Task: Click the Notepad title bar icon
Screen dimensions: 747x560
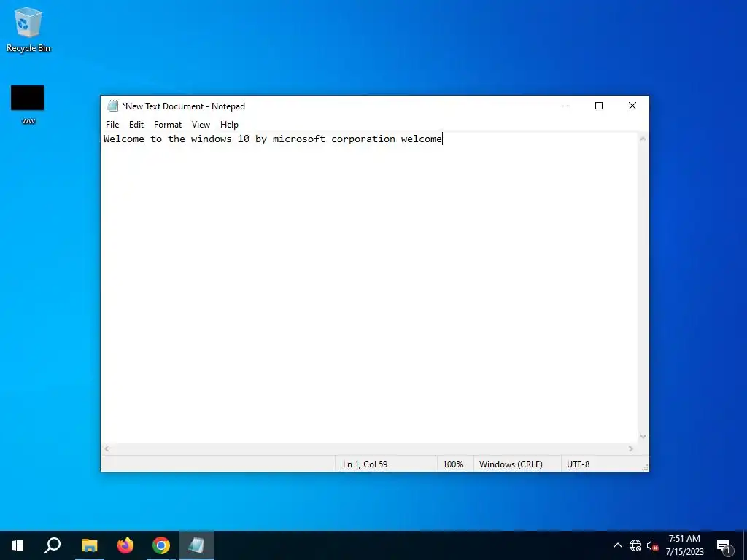Action: coord(112,106)
